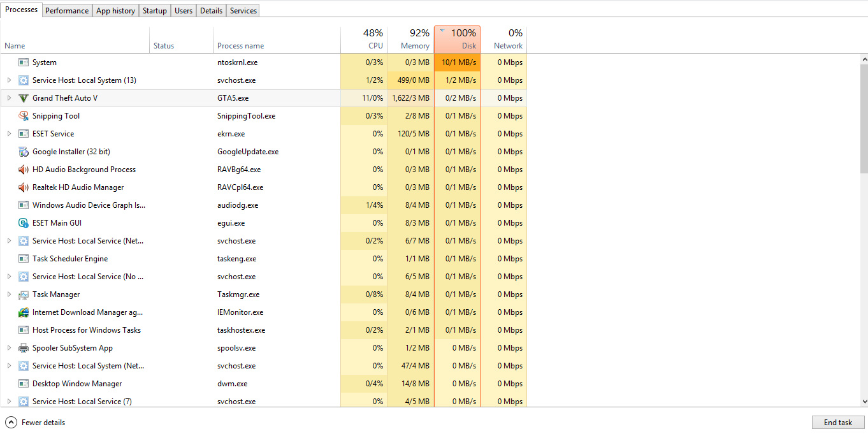The image size is (868, 436).
Task: Select spoolsv.exe in the process list
Action: coord(236,348)
